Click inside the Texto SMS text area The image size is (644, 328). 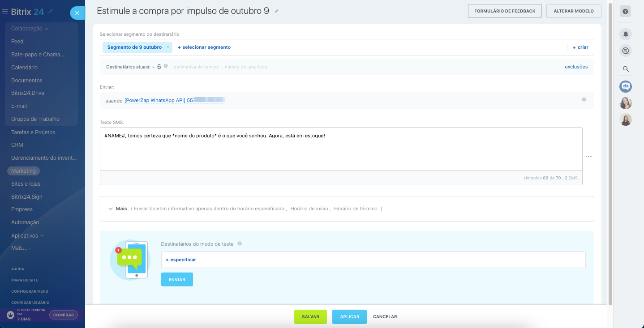[340, 152]
